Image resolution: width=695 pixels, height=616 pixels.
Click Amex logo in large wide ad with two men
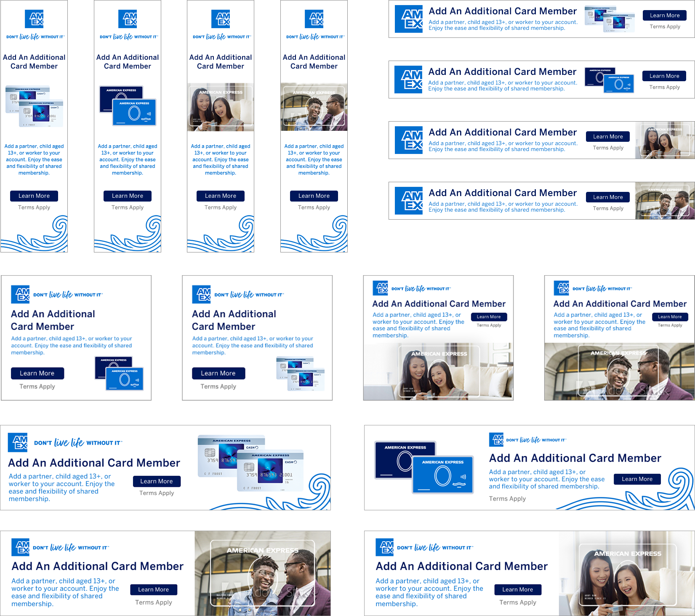21,547
